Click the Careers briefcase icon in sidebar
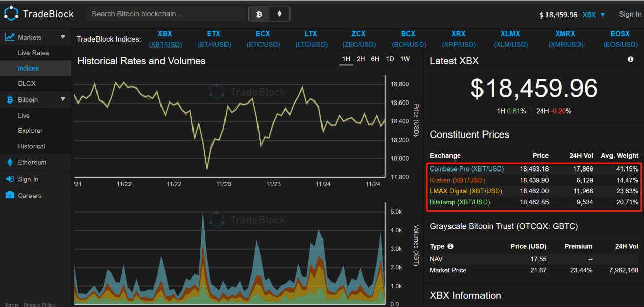Image resolution: width=644 pixels, height=307 pixels. [x=9, y=195]
